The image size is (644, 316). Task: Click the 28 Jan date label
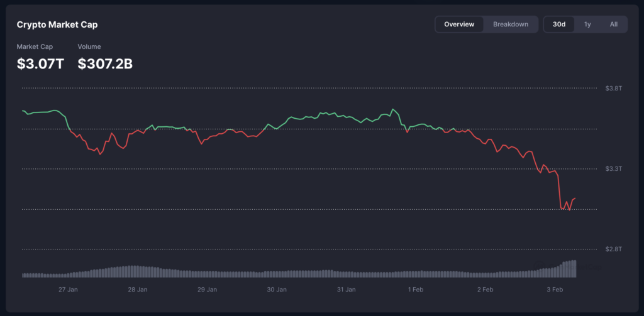click(x=138, y=290)
